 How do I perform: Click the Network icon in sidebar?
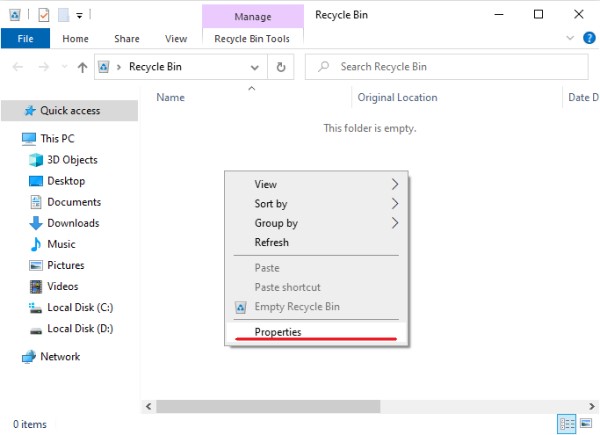pos(29,357)
